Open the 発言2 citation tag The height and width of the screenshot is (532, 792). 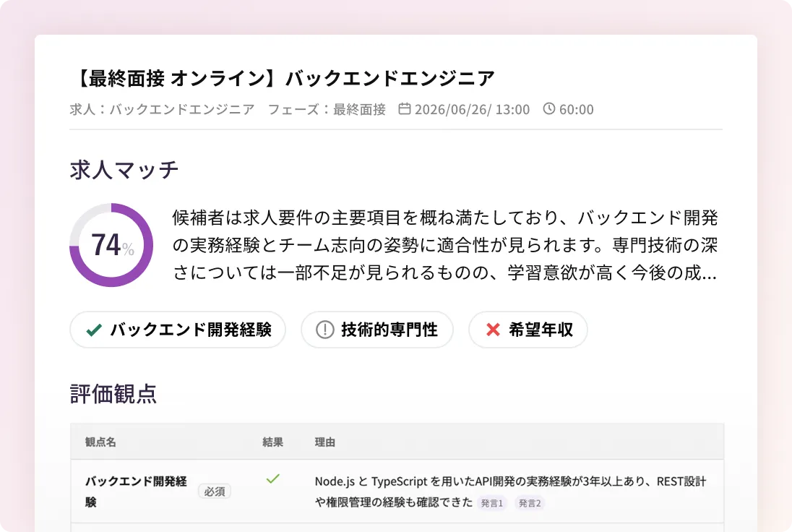(530, 503)
